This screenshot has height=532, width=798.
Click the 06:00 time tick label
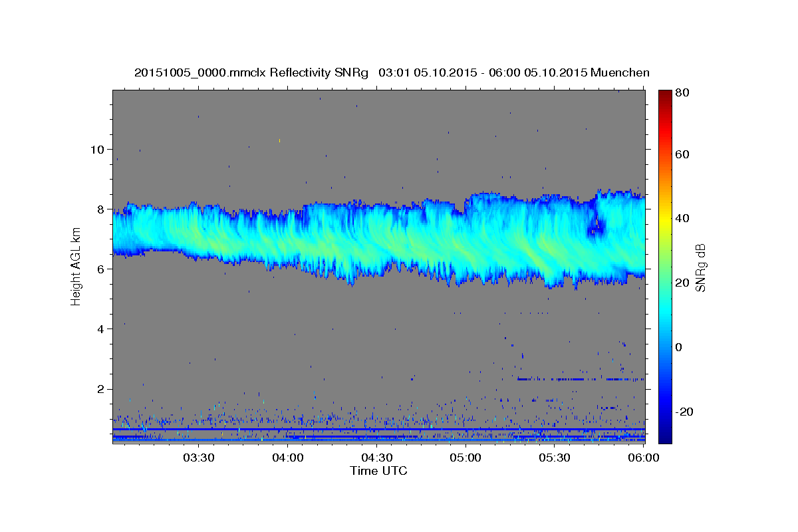[644, 458]
